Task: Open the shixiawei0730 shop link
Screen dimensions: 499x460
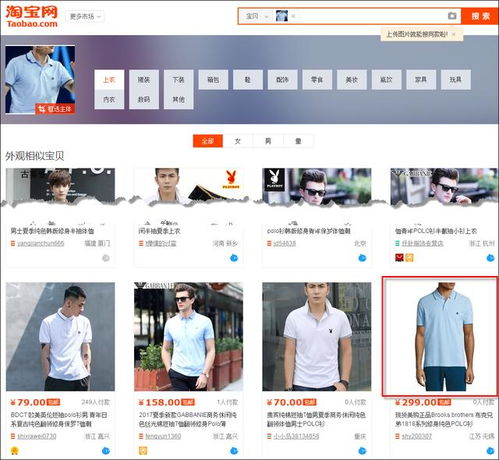Action: click(x=37, y=436)
